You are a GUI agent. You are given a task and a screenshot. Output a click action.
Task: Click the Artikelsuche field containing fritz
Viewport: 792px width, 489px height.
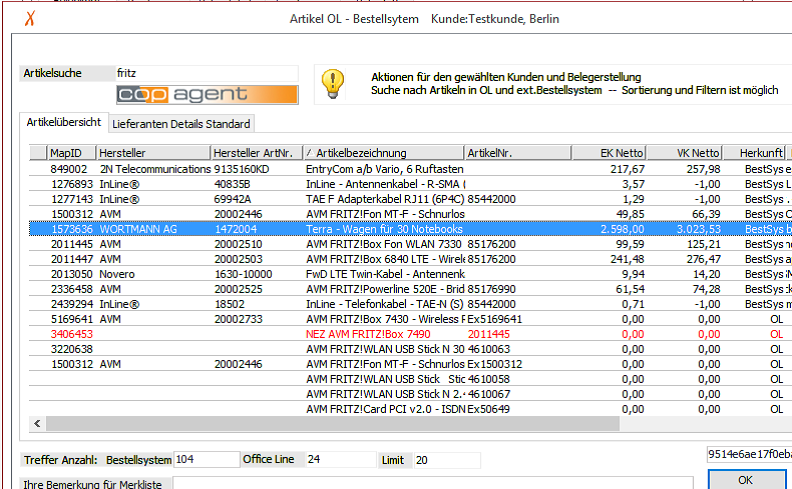click(x=206, y=73)
